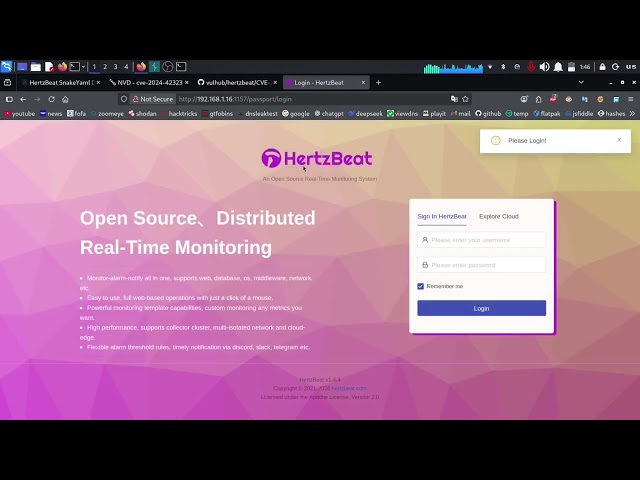Switch to NVD cve-2024-42323 tab
640x480 pixels.
149,82
